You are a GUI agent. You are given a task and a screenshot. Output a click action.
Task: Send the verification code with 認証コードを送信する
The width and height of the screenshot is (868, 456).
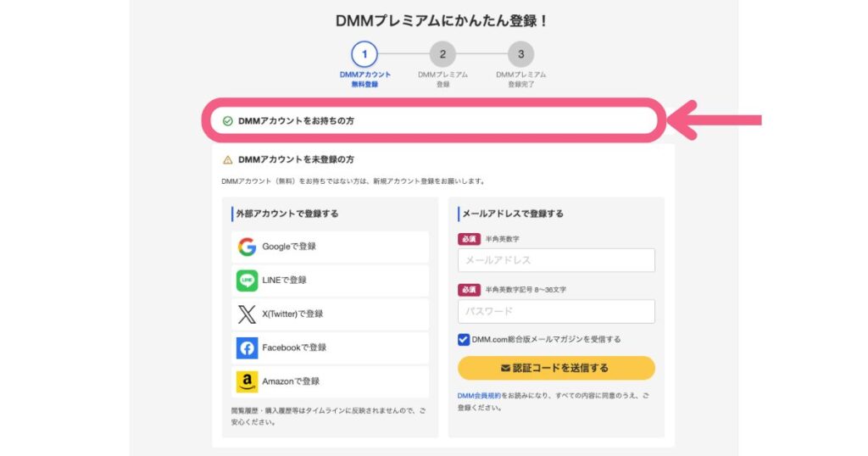click(556, 368)
